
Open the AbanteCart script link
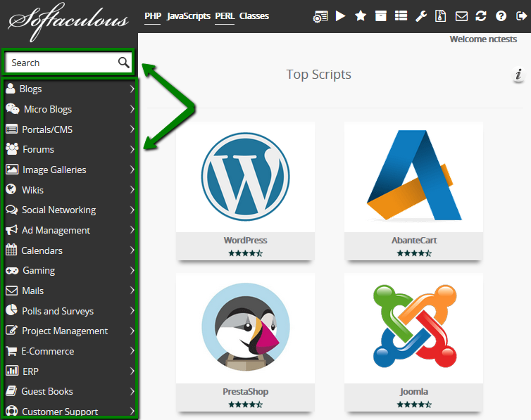414,240
